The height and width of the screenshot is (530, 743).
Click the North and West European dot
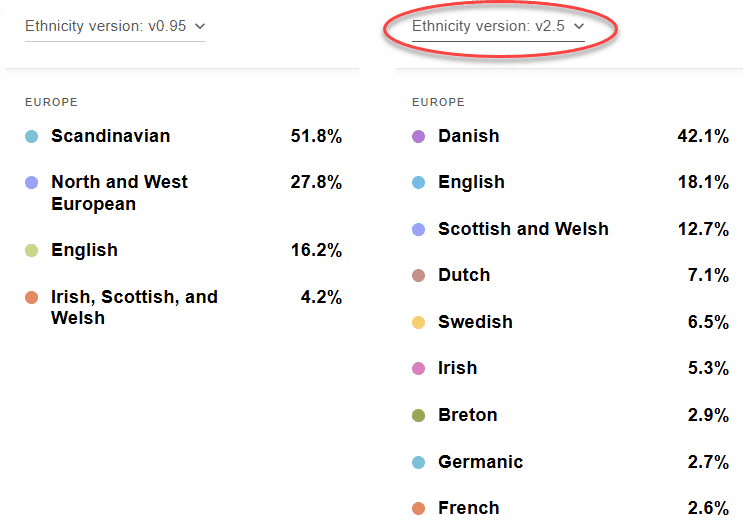pyautogui.click(x=31, y=183)
